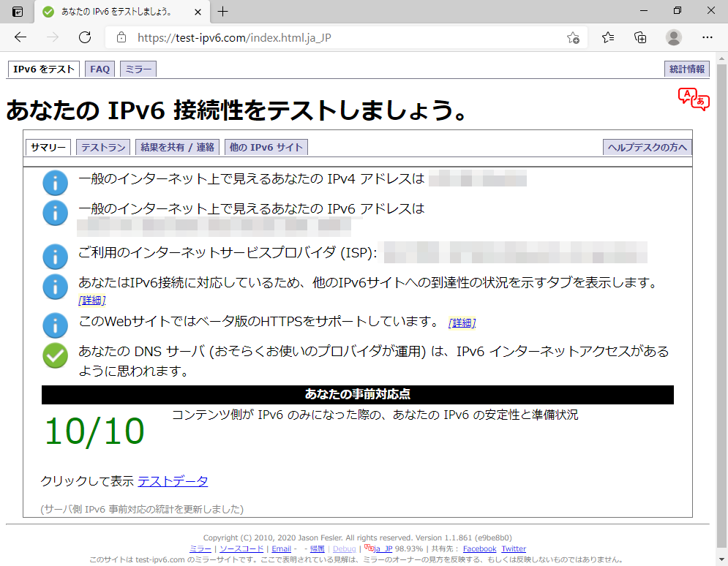Screen dimensions: 728x566
Task: Open a new browser tab
Action: pyautogui.click(x=223, y=12)
